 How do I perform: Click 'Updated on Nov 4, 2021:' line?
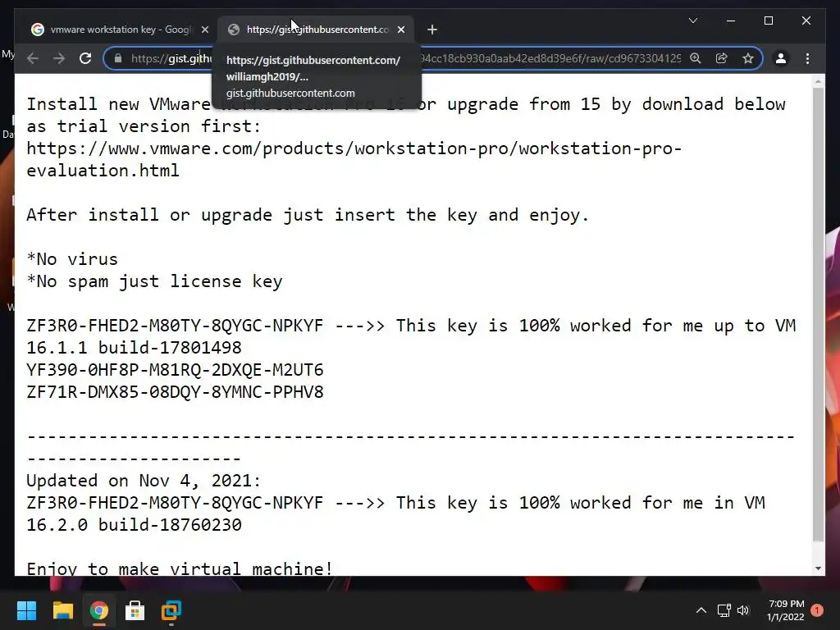pyautogui.click(x=144, y=481)
